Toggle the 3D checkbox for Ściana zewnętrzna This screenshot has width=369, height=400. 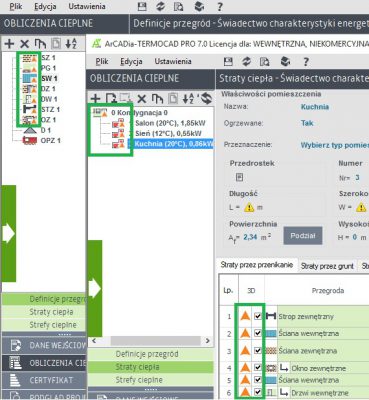[257, 351]
